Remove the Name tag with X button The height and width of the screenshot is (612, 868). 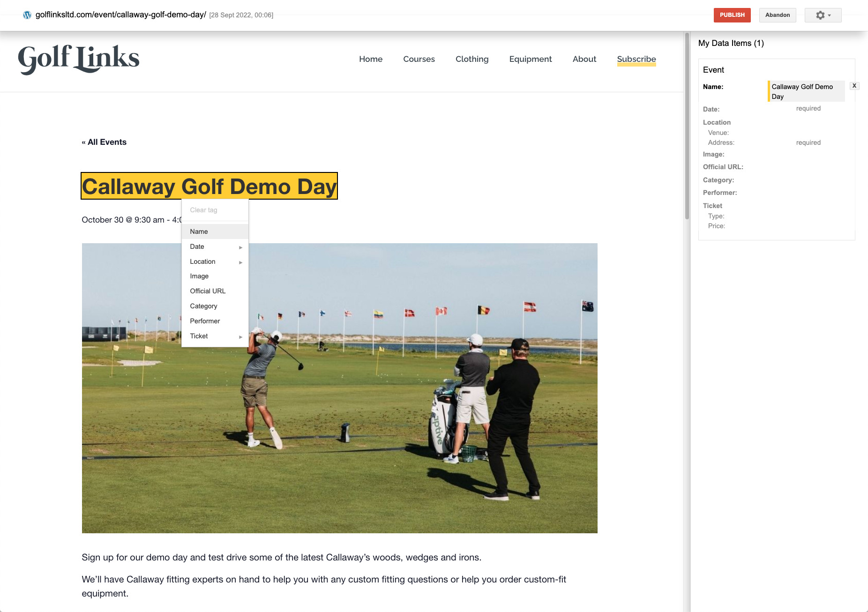tap(854, 86)
